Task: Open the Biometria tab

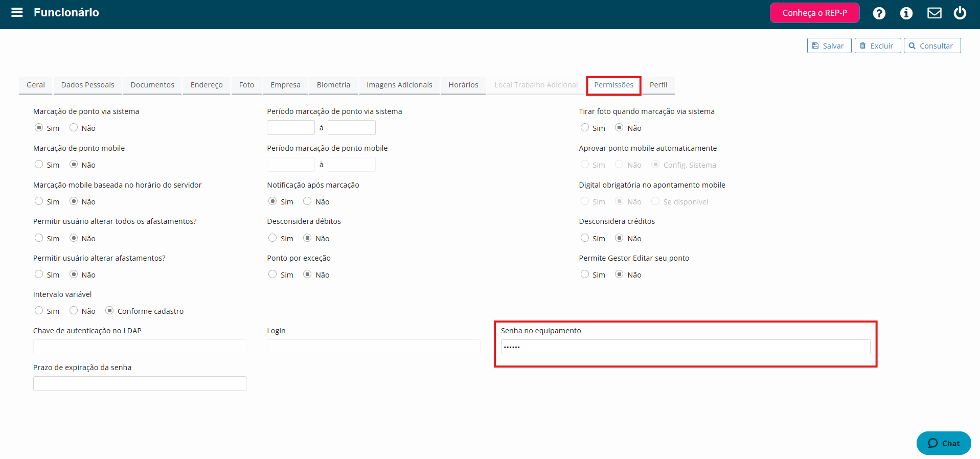Action: [333, 85]
